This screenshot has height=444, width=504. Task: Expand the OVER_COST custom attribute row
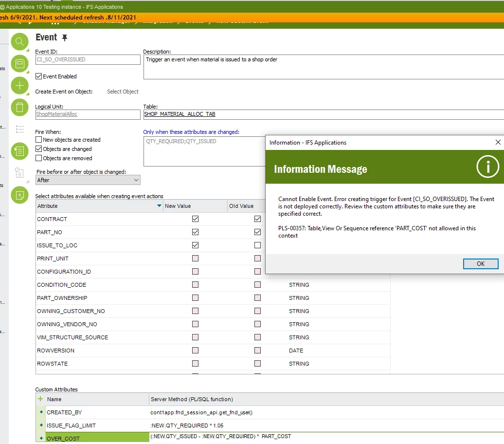tap(40, 438)
